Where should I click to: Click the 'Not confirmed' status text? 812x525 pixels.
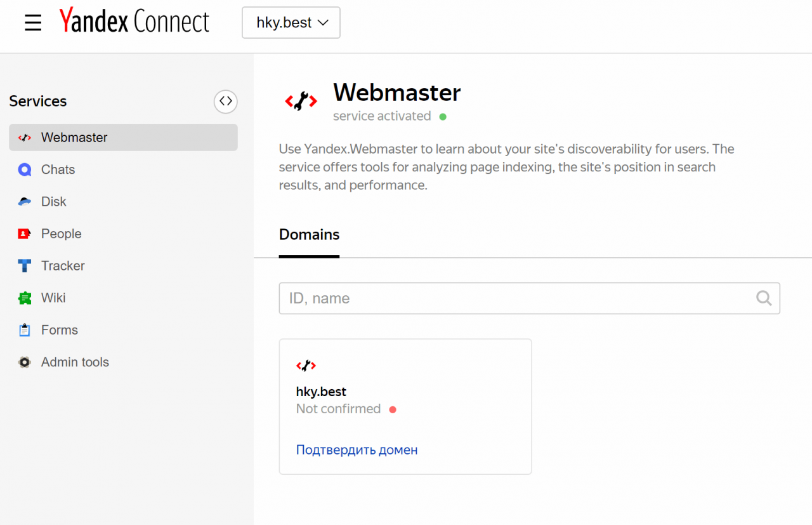338,409
